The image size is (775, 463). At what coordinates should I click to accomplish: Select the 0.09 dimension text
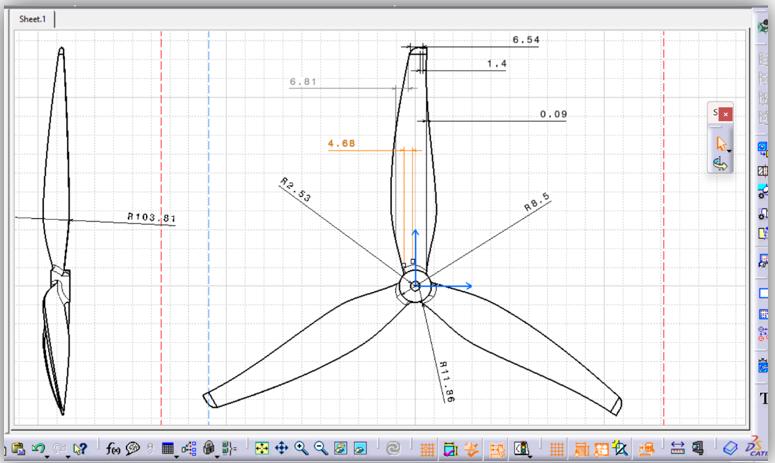pyautogui.click(x=554, y=114)
